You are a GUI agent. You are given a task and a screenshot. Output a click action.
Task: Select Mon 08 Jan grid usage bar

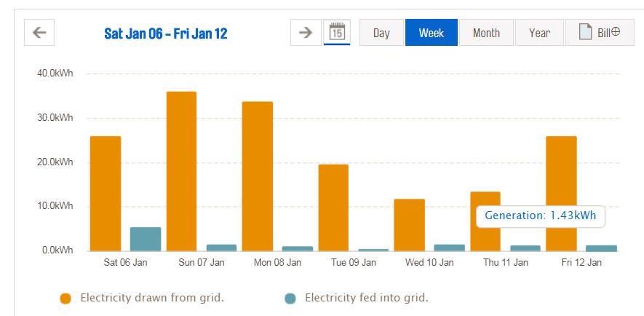pos(258,176)
